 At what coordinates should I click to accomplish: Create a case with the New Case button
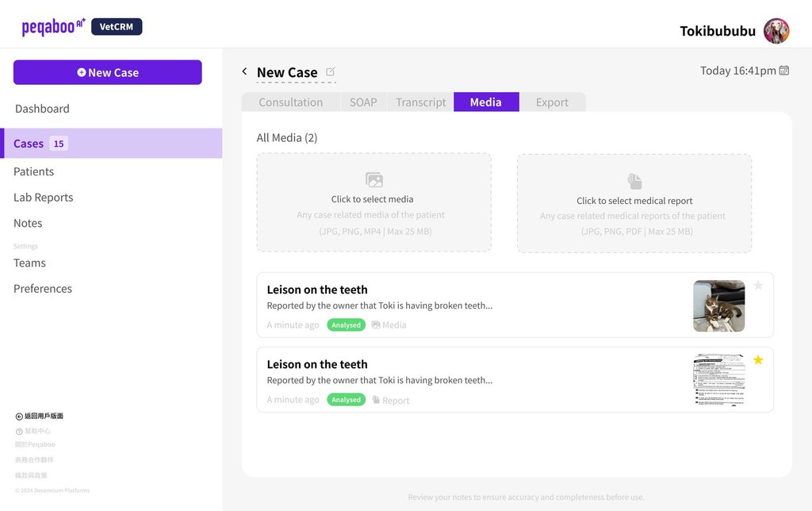point(108,72)
